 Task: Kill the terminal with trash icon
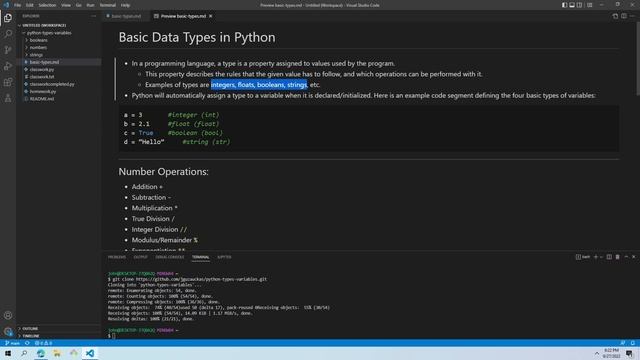[x=618, y=257]
